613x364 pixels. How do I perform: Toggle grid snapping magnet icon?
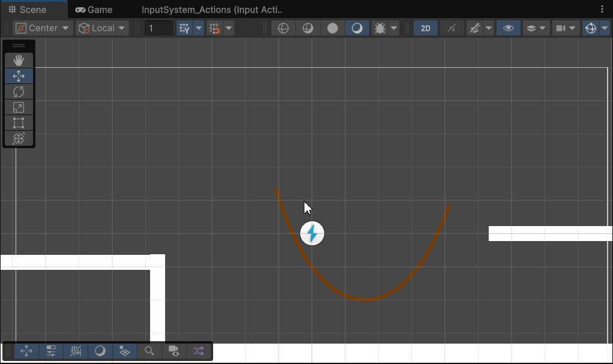(x=214, y=28)
